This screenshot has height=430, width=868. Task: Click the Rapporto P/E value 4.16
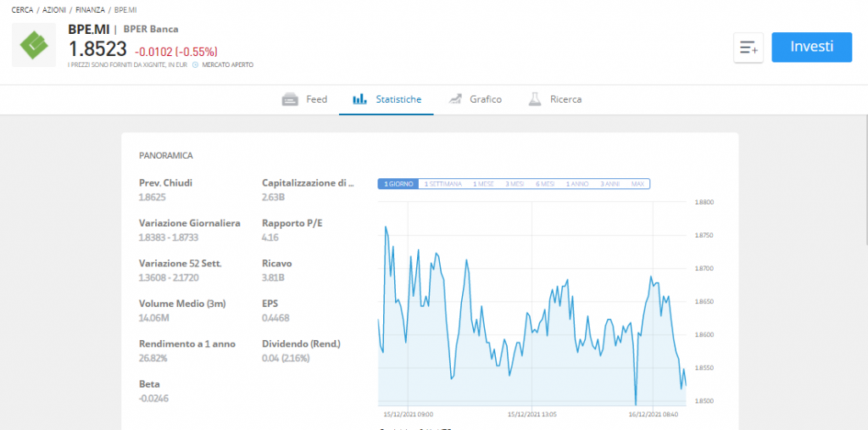tap(270, 237)
